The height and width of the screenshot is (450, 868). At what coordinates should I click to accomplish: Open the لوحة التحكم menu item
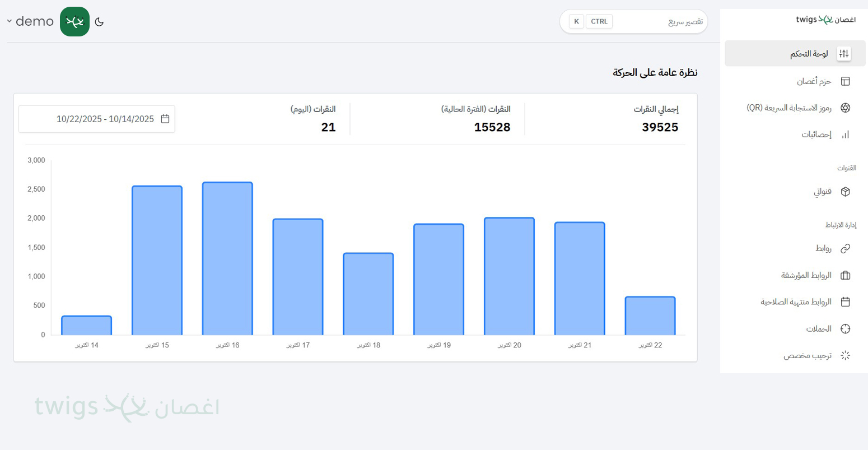pyautogui.click(x=809, y=54)
